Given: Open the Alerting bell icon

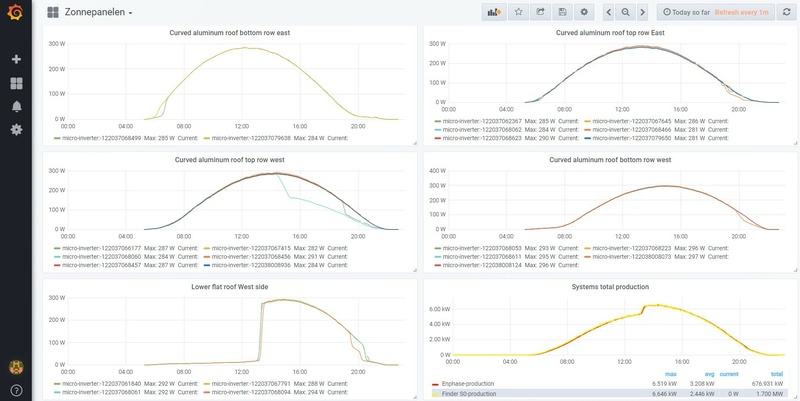Looking at the screenshot, I should [16, 106].
